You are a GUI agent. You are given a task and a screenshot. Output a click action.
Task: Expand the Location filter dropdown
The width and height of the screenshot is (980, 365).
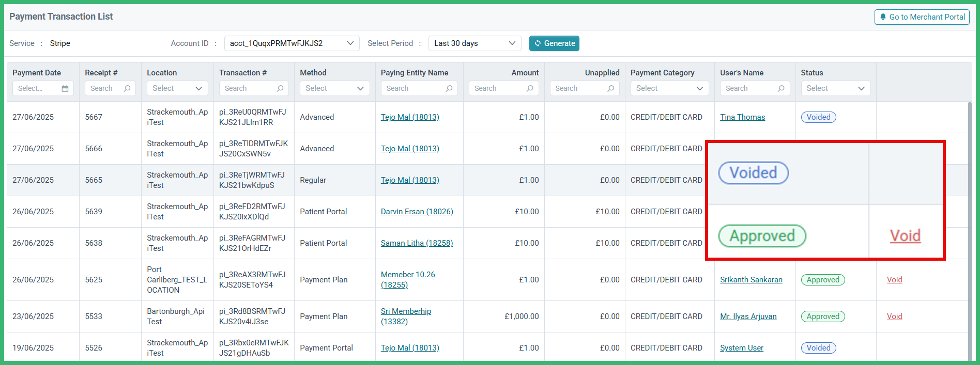pos(177,88)
